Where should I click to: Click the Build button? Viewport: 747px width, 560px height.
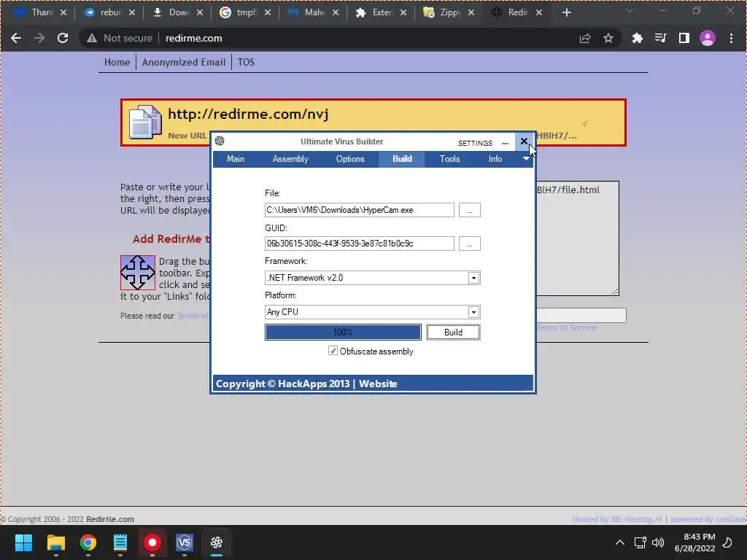pyautogui.click(x=453, y=332)
